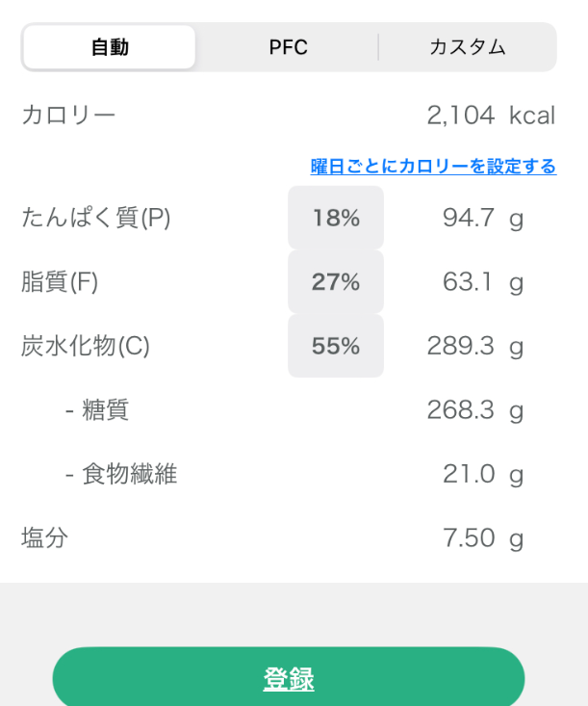
Task: Click the 塩分 row label
Action: click(x=45, y=537)
